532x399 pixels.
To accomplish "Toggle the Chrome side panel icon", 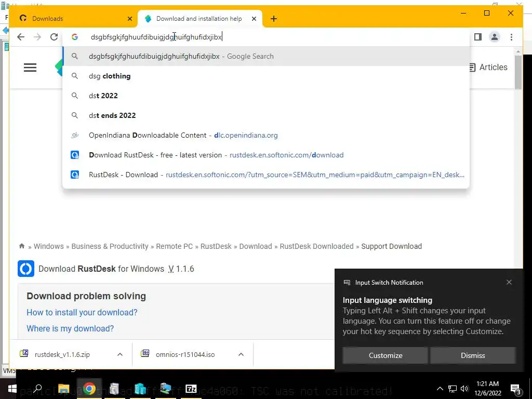I will (478, 37).
